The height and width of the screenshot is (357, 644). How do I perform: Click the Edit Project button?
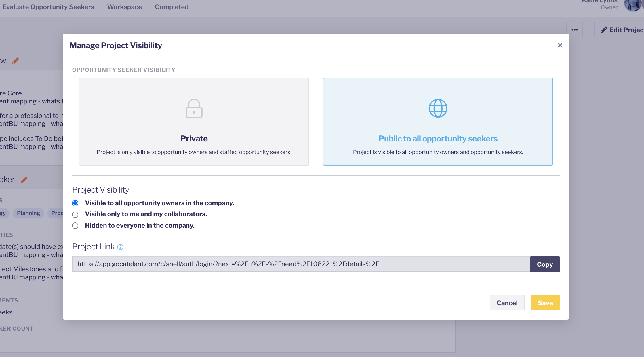tap(622, 30)
